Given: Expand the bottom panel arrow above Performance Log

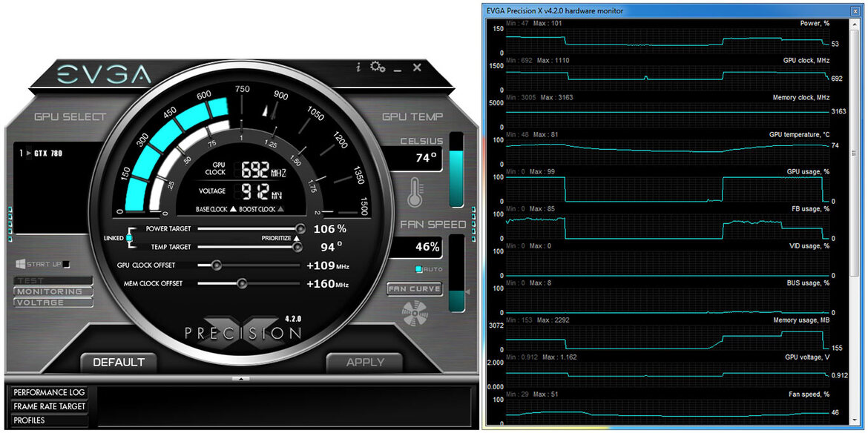Looking at the screenshot, I should (241, 379).
